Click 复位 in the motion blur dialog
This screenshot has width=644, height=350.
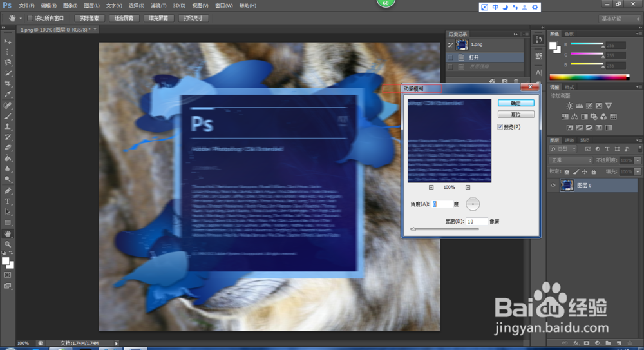coord(516,114)
